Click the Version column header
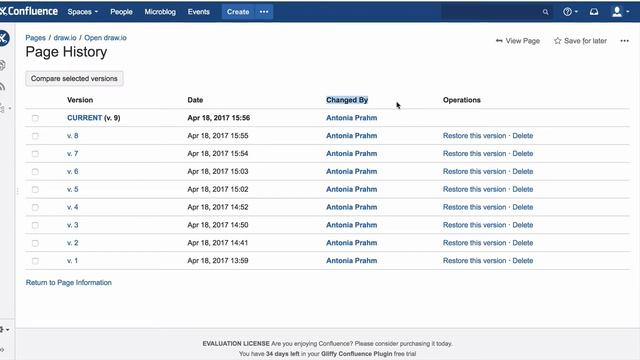 click(80, 100)
